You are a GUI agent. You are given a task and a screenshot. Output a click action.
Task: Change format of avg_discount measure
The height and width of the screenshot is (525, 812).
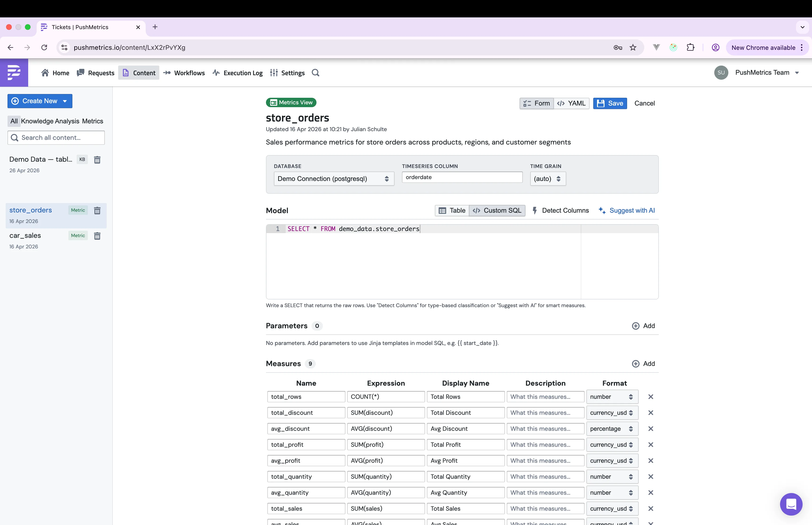[x=612, y=429]
